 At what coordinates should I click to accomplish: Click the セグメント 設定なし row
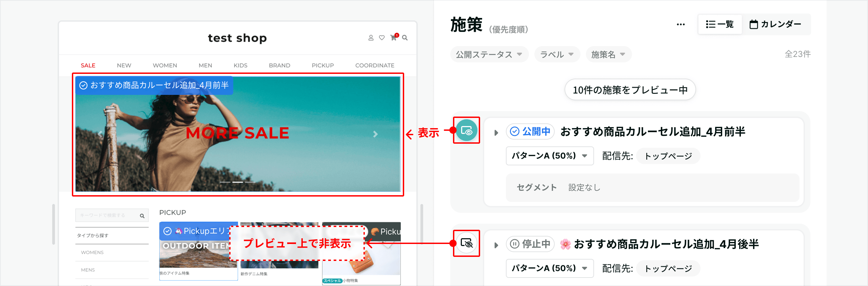(x=653, y=187)
